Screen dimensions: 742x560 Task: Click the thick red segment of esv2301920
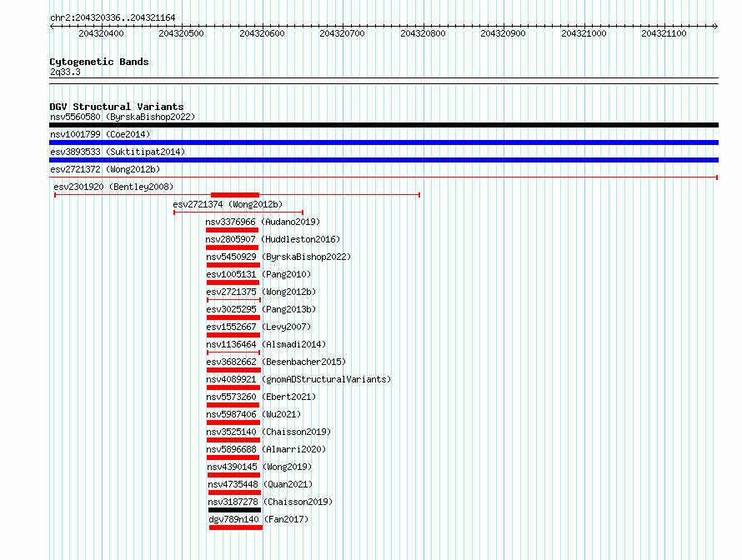235,195
